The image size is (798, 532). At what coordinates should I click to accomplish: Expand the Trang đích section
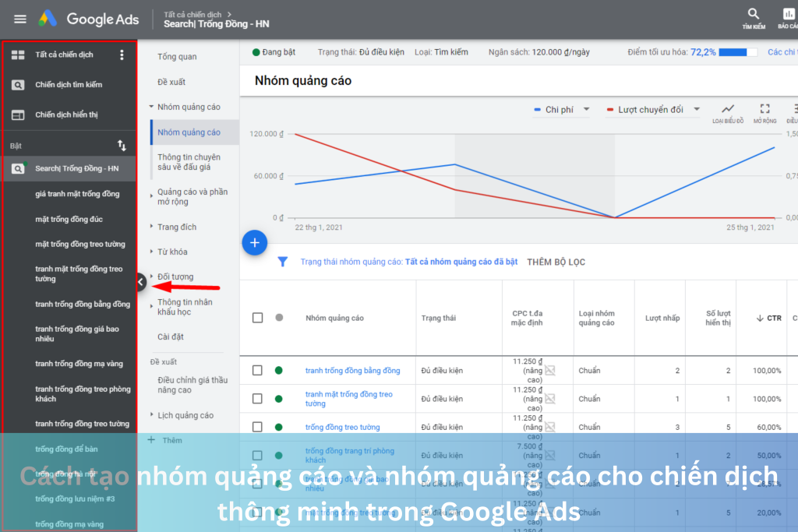(x=151, y=227)
